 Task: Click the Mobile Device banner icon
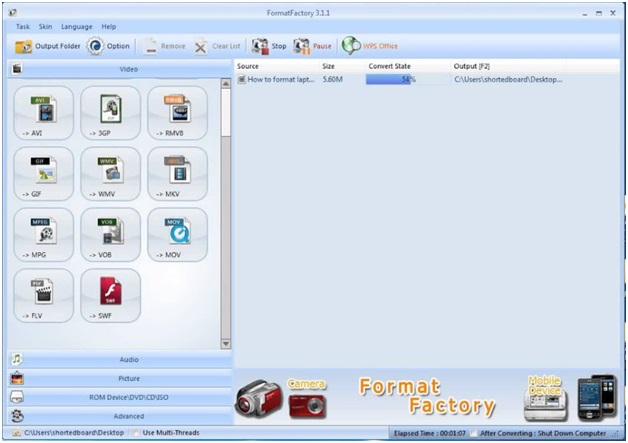click(x=545, y=399)
